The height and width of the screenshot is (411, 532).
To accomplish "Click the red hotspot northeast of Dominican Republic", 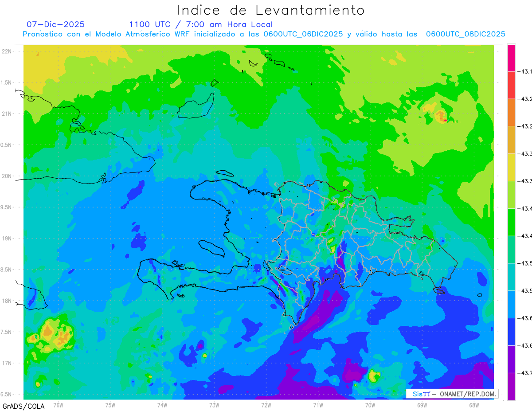I will coord(445,120).
